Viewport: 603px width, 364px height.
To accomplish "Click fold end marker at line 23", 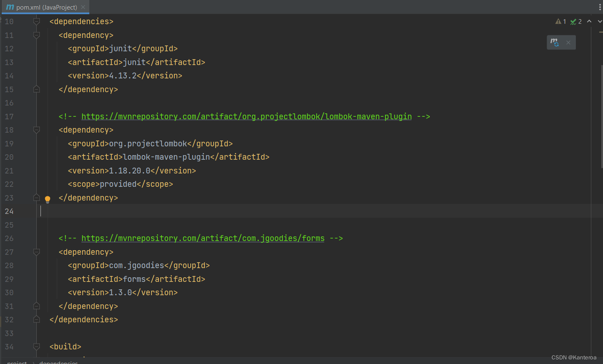I will [37, 198].
